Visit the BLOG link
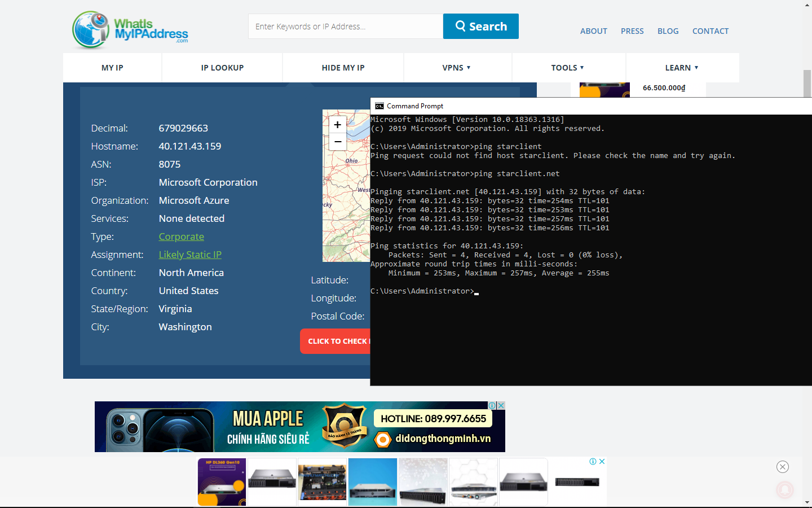This screenshot has height=508, width=812. (668, 31)
